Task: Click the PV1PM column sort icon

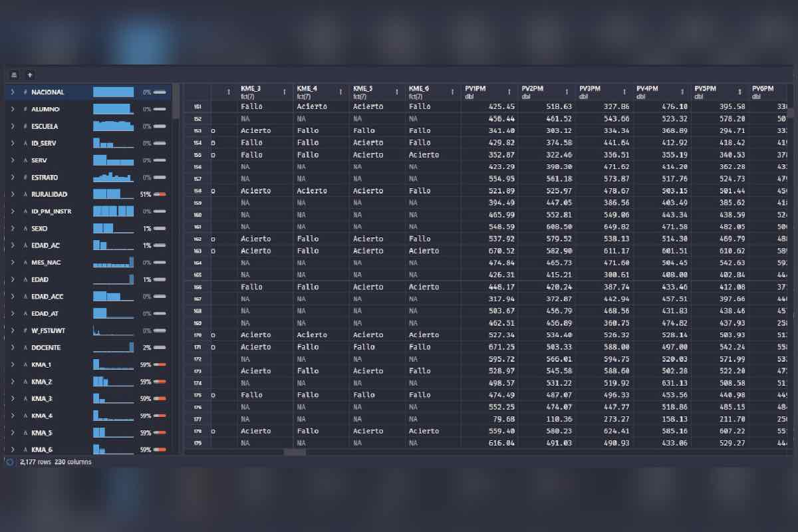Action: point(509,92)
